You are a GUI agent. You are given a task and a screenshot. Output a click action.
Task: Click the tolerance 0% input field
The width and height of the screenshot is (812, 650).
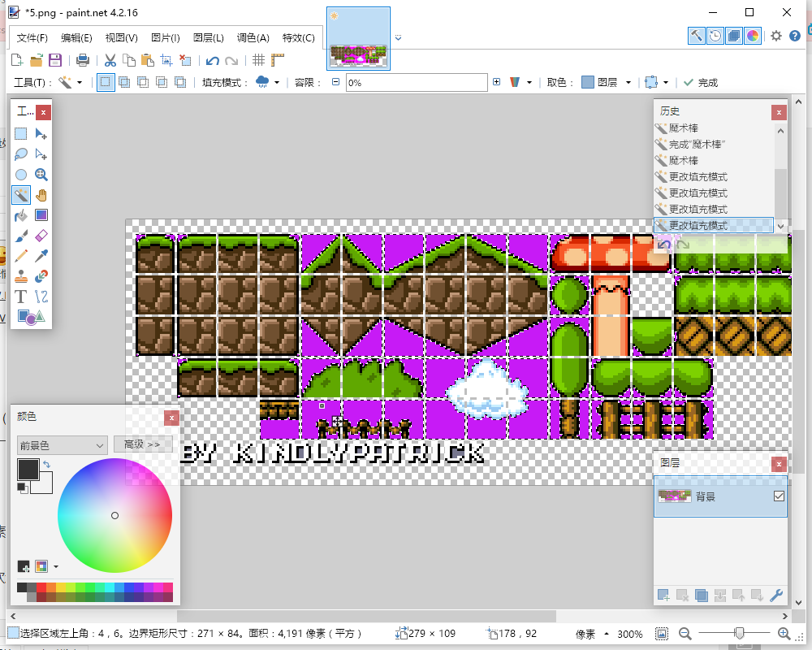pyautogui.click(x=417, y=82)
